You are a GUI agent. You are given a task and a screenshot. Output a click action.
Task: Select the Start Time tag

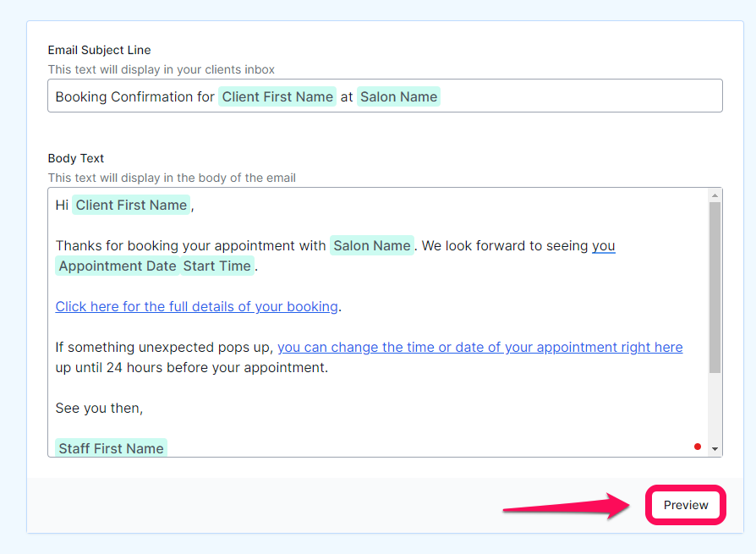tap(217, 266)
